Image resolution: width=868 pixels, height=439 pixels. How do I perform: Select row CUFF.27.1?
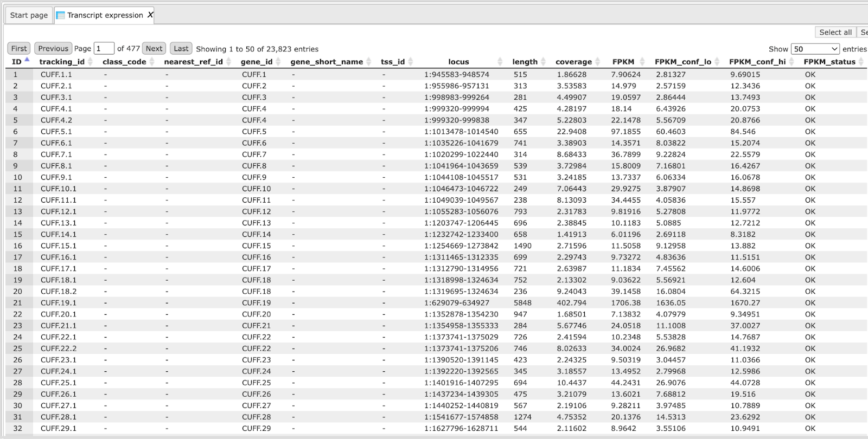tap(436, 406)
